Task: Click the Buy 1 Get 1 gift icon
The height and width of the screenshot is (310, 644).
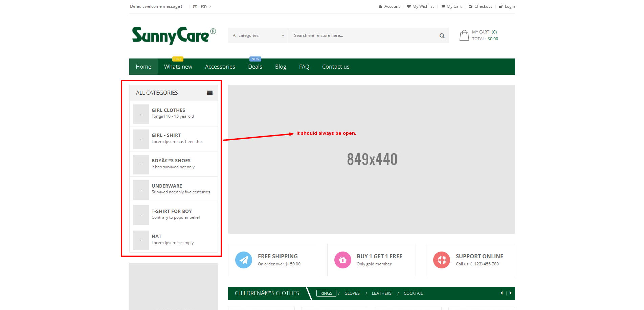Action: [342, 260]
